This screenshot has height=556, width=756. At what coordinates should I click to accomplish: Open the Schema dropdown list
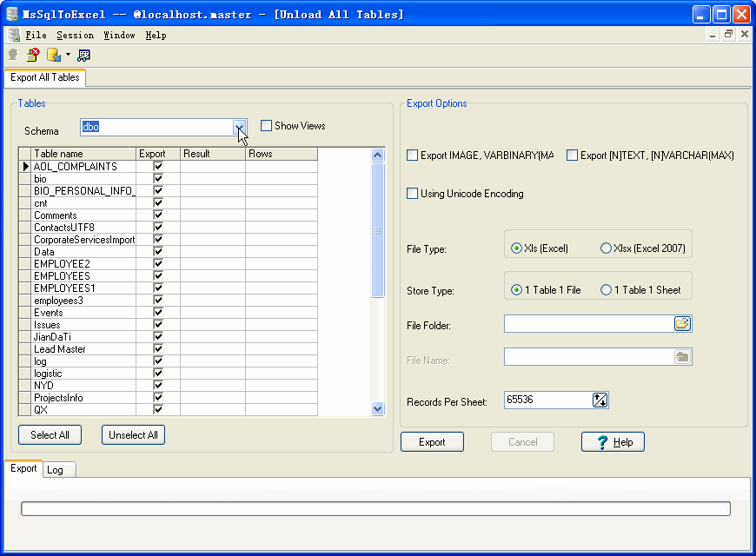tap(239, 128)
